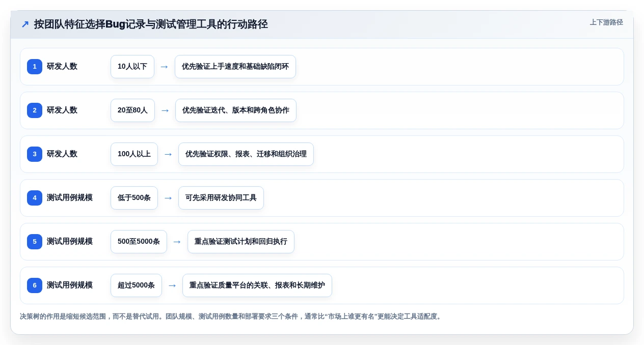Click 优先验证上手速度和基础缺陷闭环 result box
Viewport: 644px width, 345px height.
pos(235,67)
